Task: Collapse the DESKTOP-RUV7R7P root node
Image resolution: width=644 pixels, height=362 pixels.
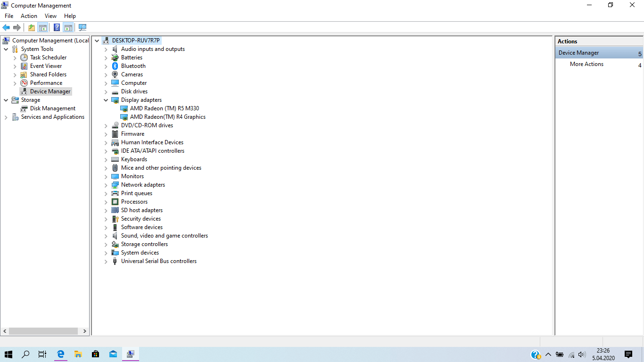Action: 97,41
